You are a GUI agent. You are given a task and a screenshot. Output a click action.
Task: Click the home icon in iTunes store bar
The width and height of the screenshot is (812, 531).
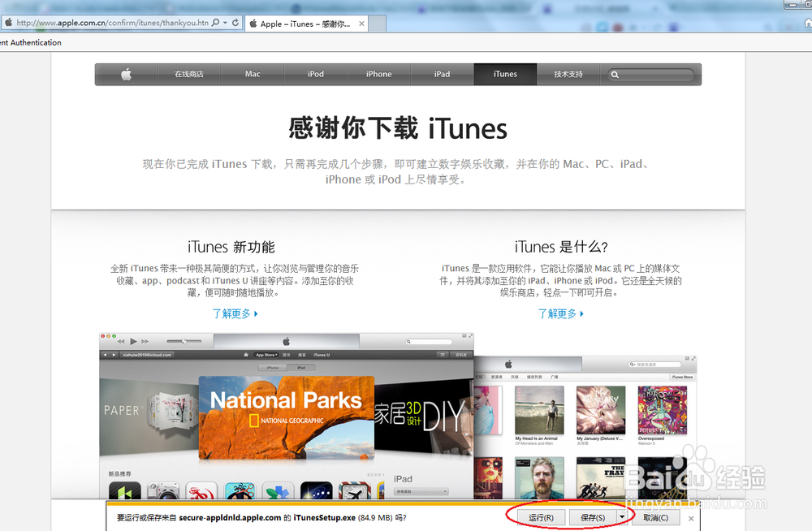coord(246,355)
